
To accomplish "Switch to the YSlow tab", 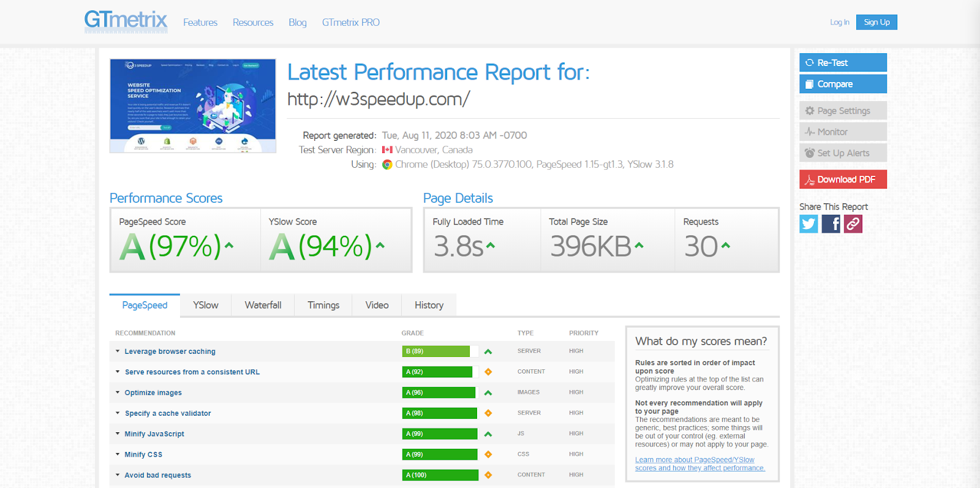I will click(206, 305).
